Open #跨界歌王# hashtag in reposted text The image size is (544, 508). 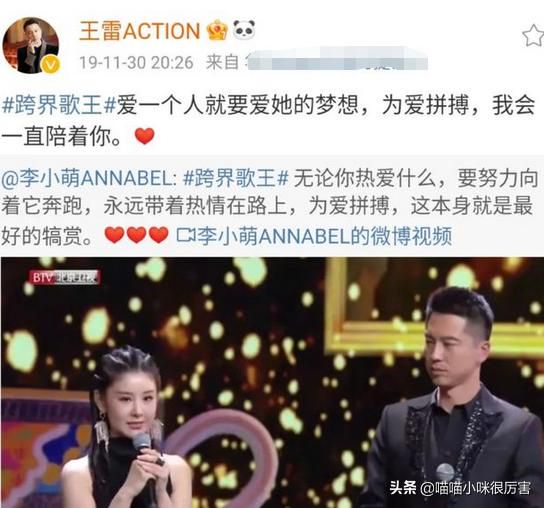coord(236,178)
